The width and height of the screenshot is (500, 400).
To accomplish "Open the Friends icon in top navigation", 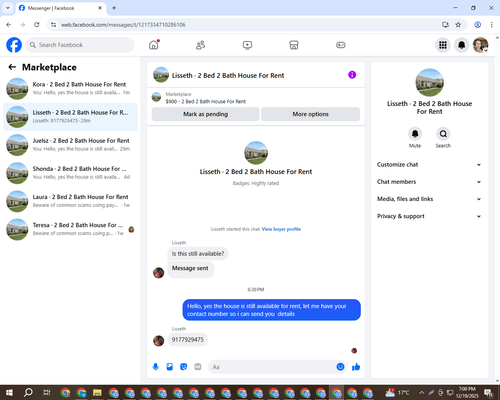I will (x=200, y=45).
